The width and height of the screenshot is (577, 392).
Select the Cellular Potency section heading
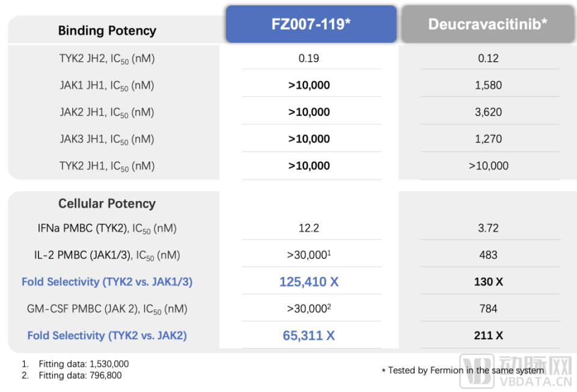pyautogui.click(x=107, y=204)
